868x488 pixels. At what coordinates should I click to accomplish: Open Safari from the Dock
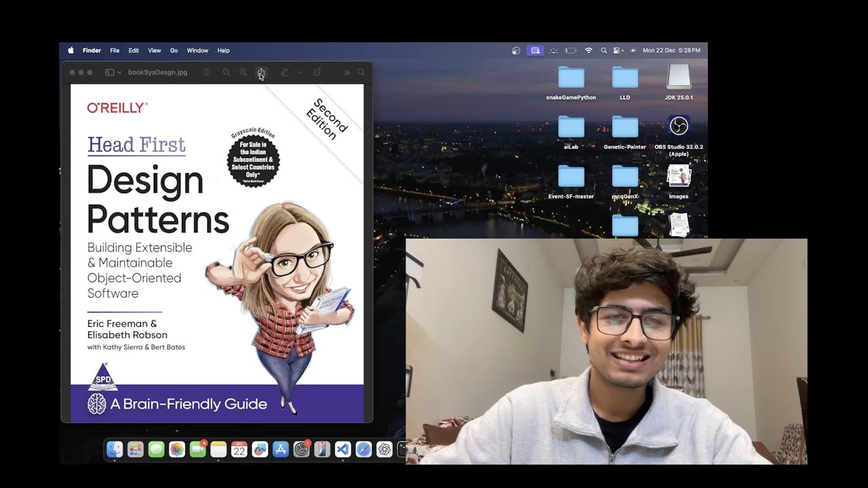[x=363, y=449]
